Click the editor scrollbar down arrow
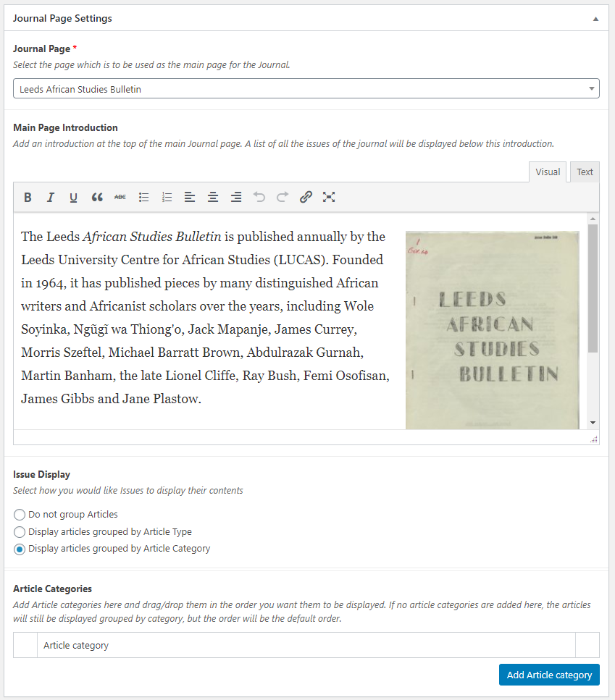This screenshot has width=615, height=700. pyautogui.click(x=593, y=422)
